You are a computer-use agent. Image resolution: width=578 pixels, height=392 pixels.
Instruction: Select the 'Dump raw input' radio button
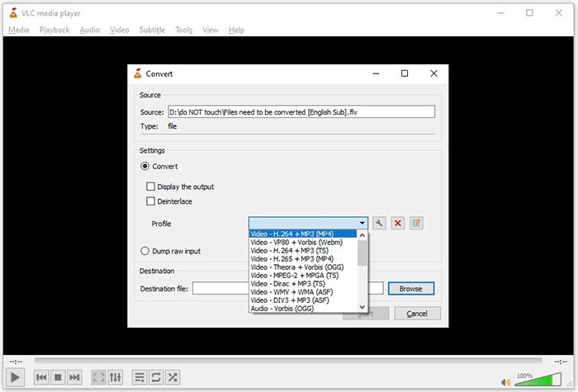coord(145,251)
